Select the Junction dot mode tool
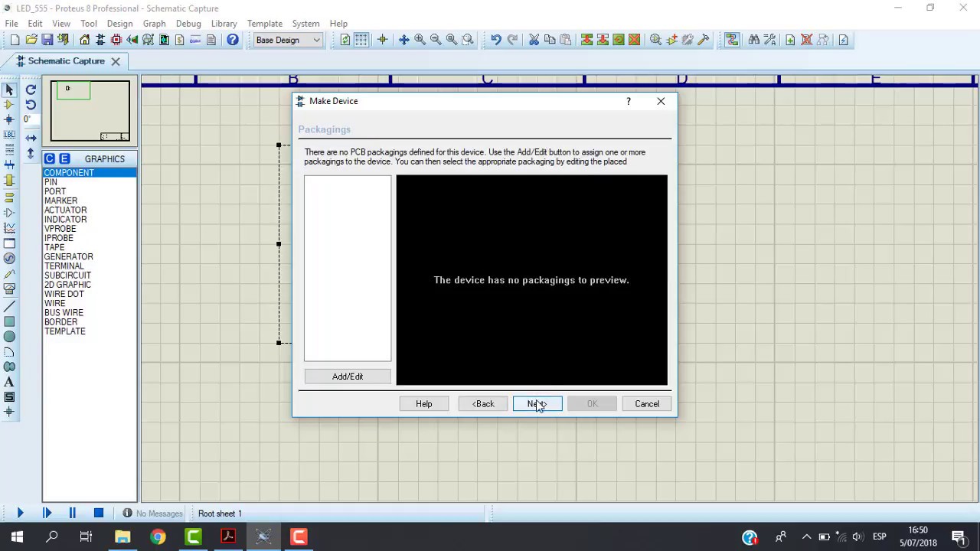The width and height of the screenshot is (980, 551). 9,119
